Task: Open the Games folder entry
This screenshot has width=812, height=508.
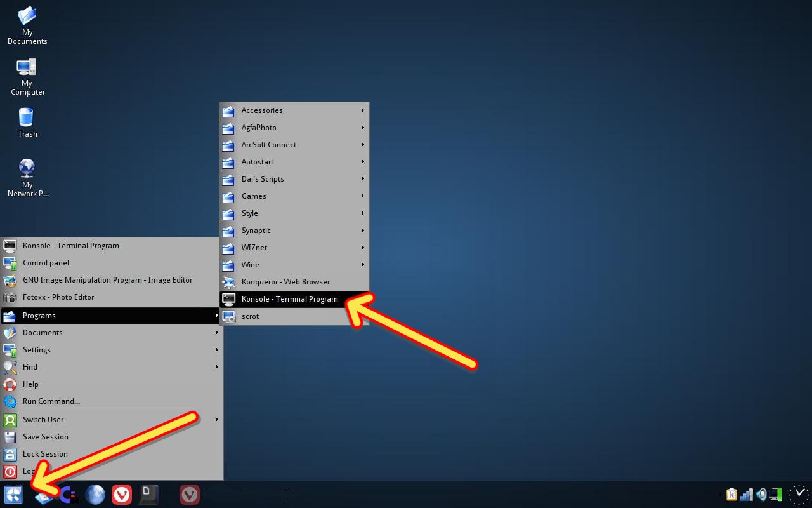Action: [294, 196]
